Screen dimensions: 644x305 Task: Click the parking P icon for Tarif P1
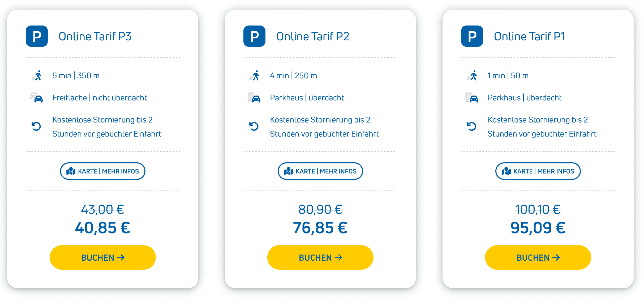click(x=472, y=36)
